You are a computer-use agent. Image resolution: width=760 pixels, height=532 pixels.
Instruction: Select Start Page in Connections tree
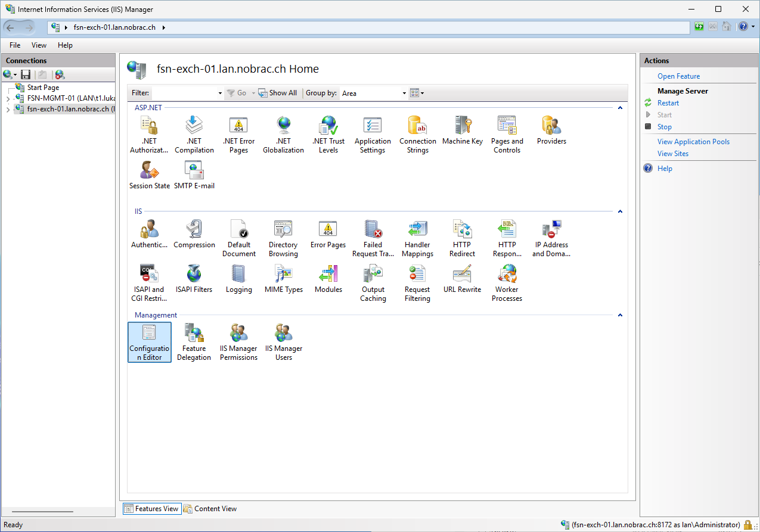(43, 88)
